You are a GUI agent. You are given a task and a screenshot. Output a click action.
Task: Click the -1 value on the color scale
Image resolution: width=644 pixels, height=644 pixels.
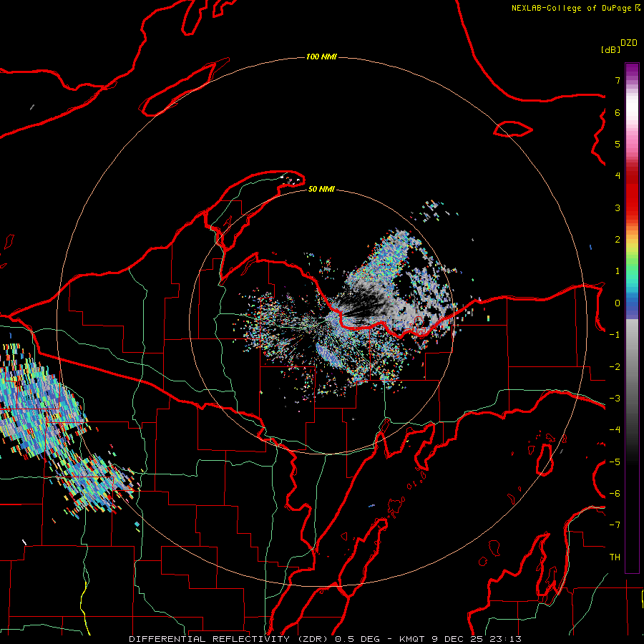click(615, 335)
